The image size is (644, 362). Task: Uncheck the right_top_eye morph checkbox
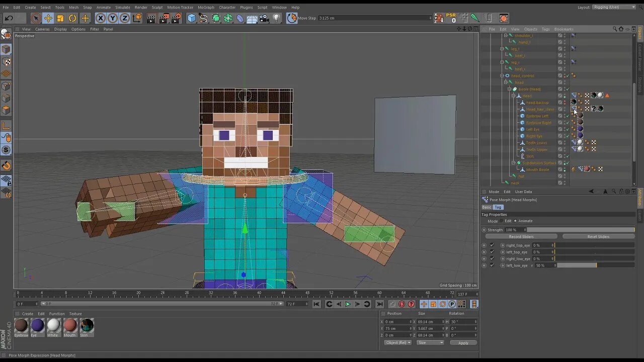492,245
